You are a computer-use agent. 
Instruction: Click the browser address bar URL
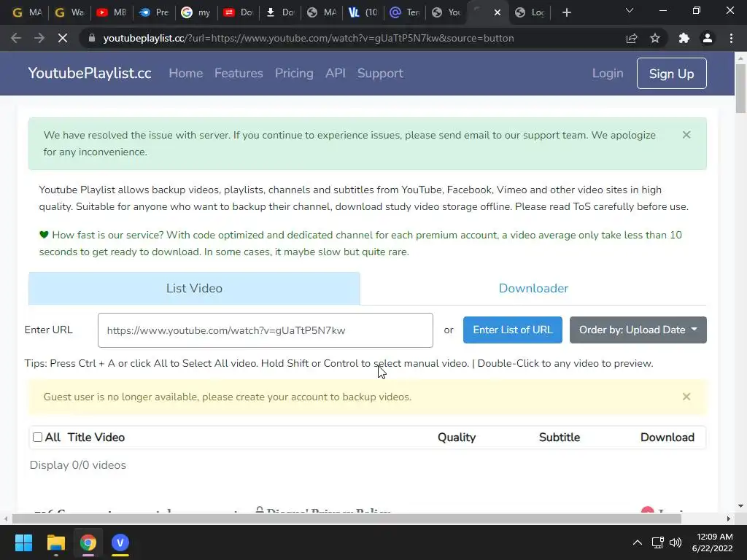pyautogui.click(x=309, y=38)
